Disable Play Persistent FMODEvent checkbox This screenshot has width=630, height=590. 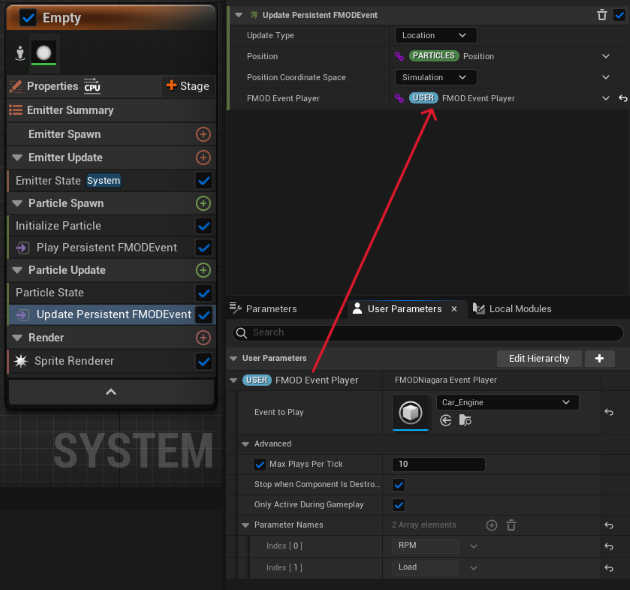(x=204, y=248)
